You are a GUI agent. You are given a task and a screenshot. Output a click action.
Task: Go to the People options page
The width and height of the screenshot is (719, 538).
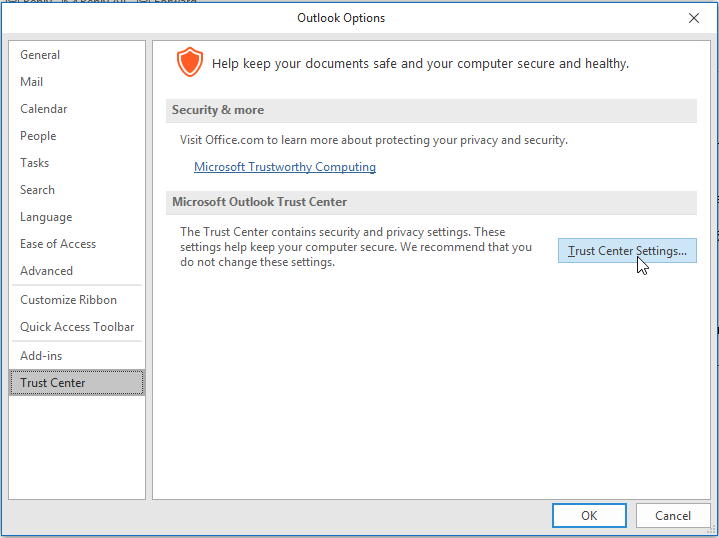[38, 136]
